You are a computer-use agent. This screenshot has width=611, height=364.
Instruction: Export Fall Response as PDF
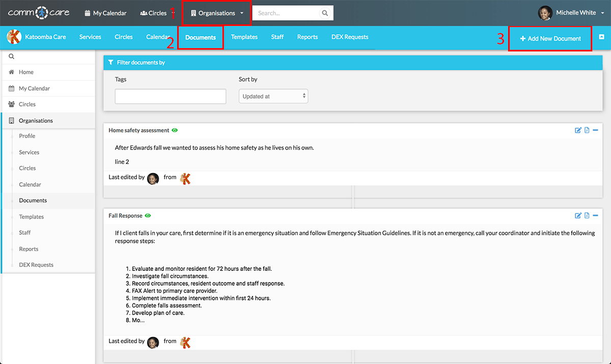587,216
